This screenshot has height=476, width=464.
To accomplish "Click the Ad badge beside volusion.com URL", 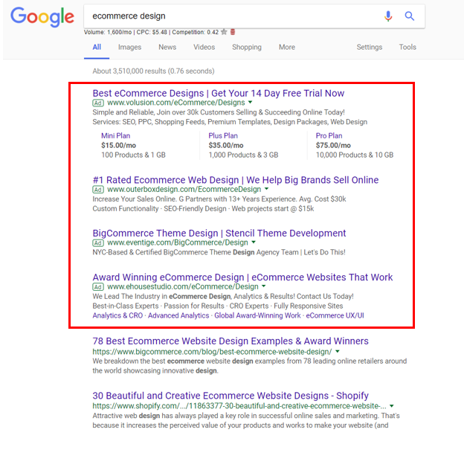I will (98, 103).
